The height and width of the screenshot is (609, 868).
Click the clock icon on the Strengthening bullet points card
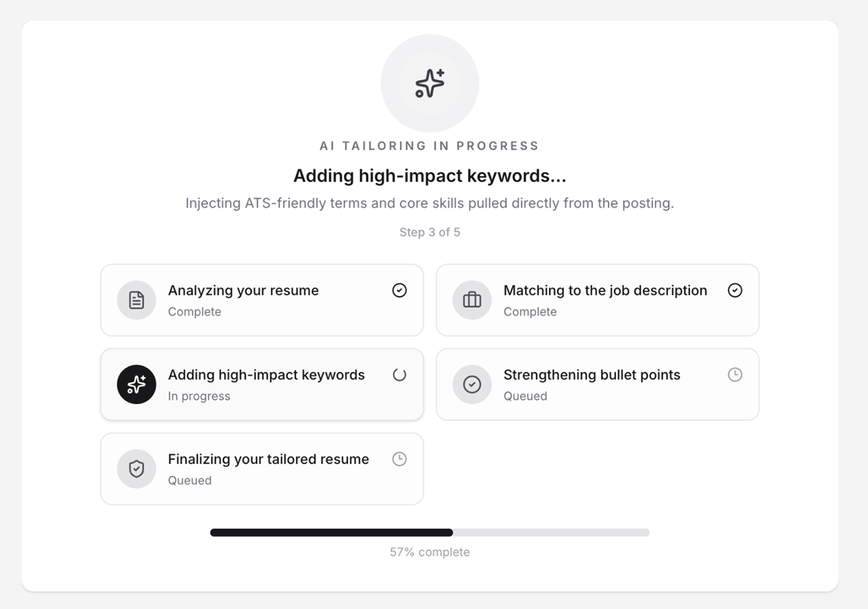[x=734, y=374]
